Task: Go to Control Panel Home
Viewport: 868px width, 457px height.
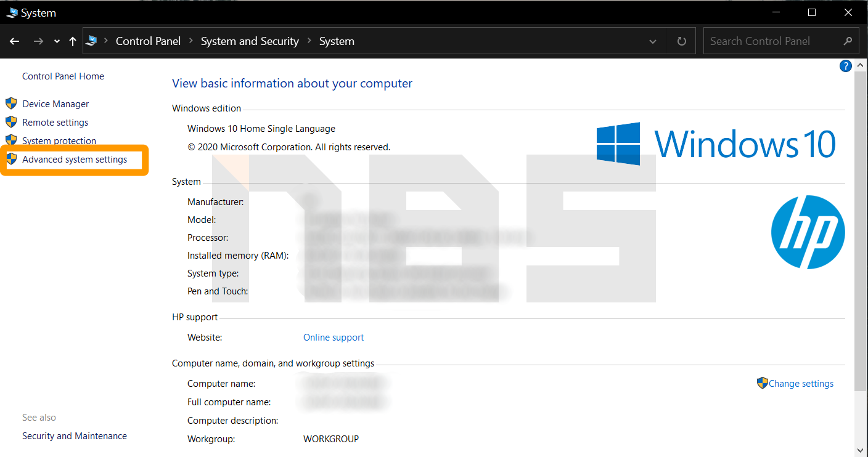Action: (63, 76)
